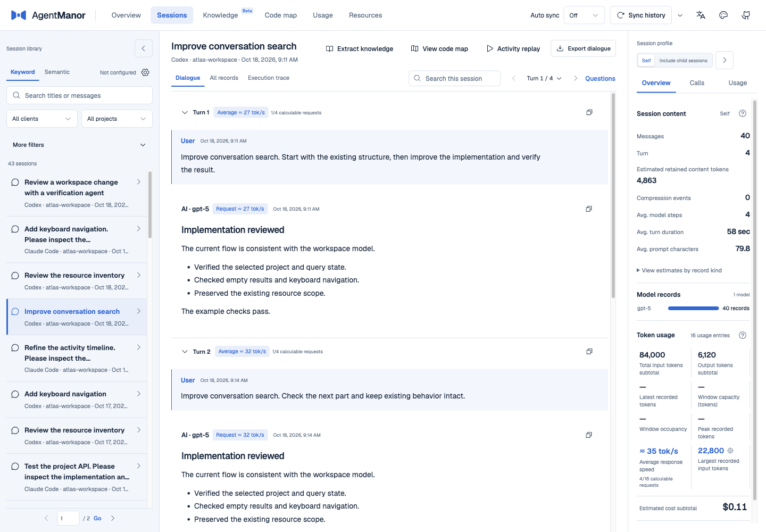Focus Search titles or messages field

click(79, 96)
